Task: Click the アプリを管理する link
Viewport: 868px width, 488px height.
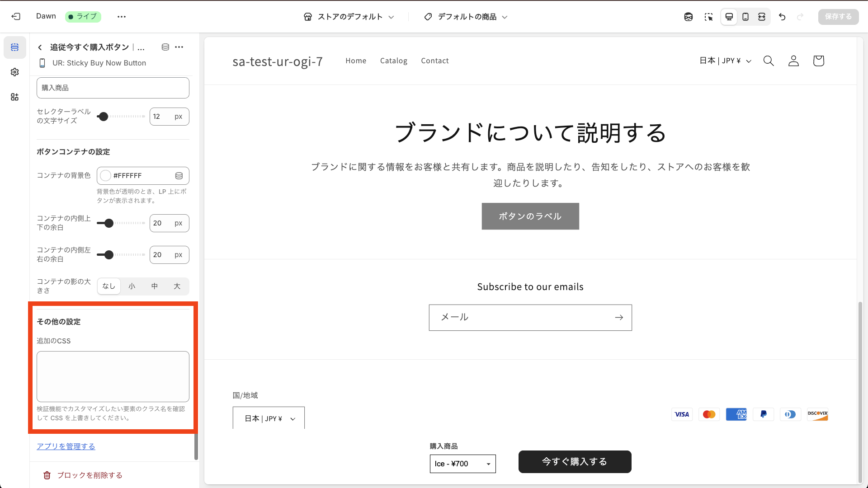Action: (x=66, y=446)
